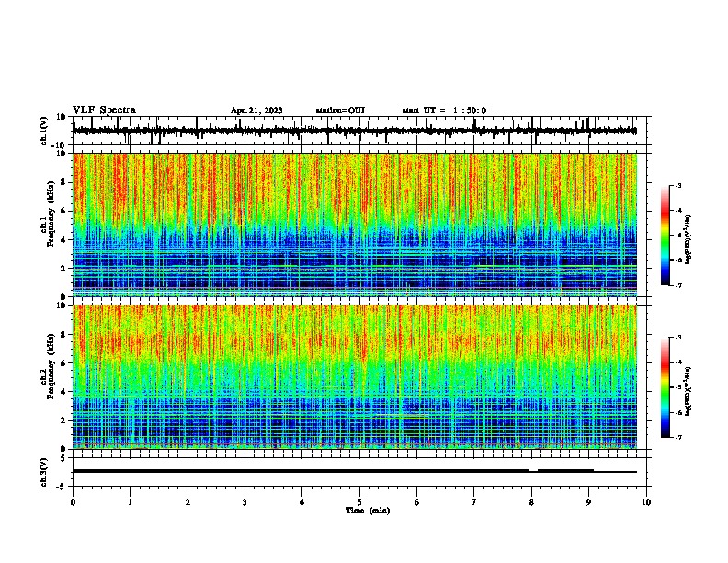Click time axis tick label 6
This screenshot has height=563, width=728.
[x=417, y=502]
